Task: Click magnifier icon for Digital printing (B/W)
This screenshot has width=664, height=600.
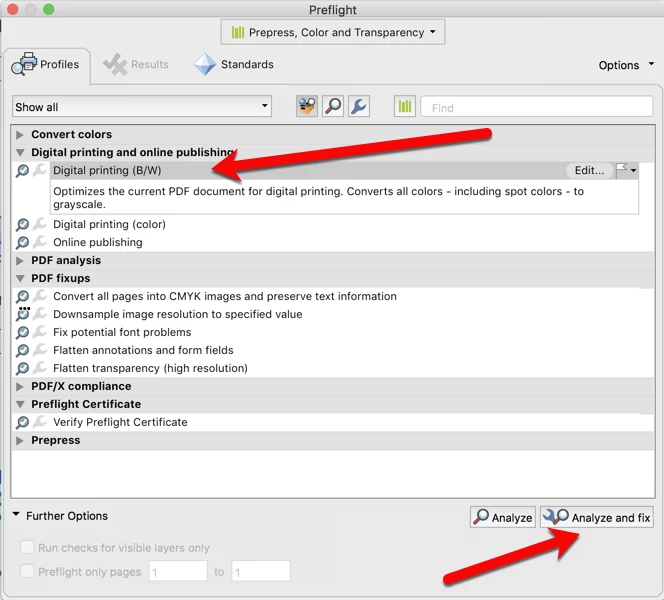Action: pyautogui.click(x=22, y=171)
